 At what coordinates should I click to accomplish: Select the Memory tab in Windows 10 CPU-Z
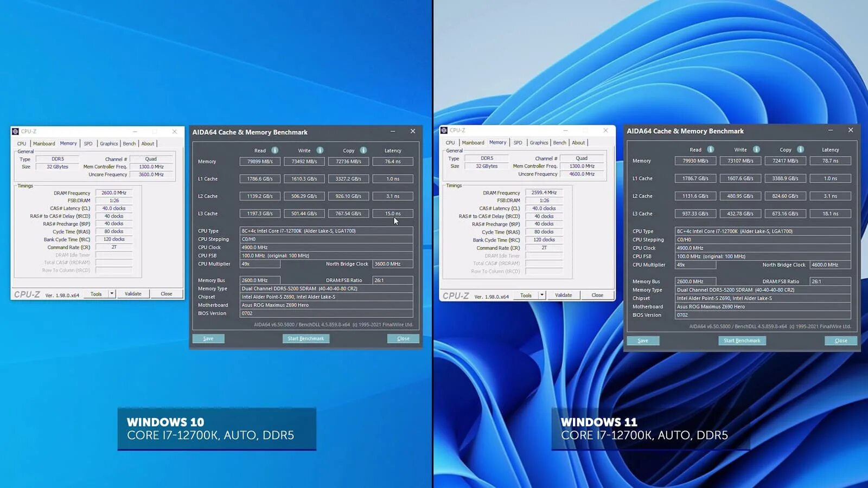coord(68,143)
